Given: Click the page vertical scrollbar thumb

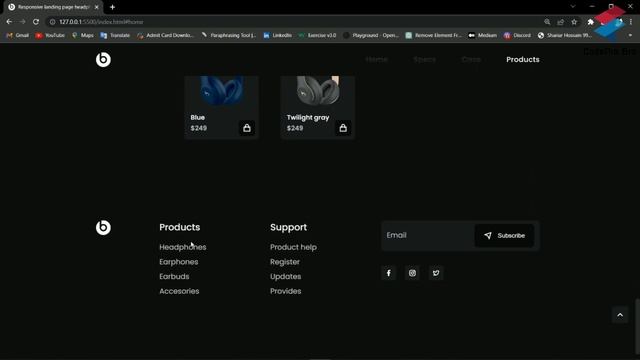Looking at the screenshot, I should point(637,327).
